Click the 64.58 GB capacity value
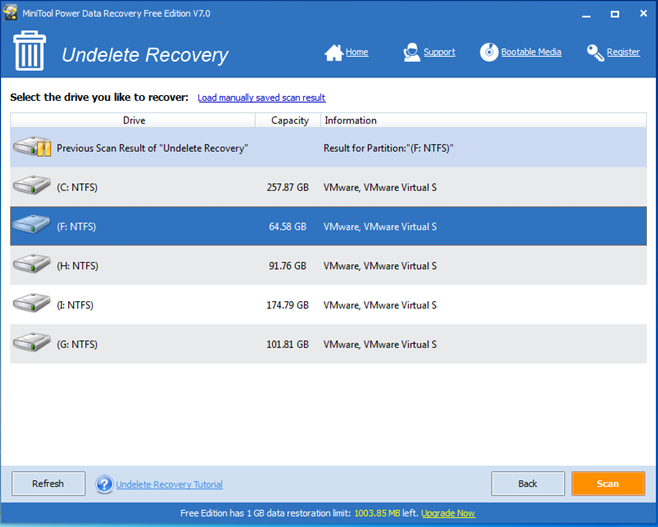 click(288, 227)
